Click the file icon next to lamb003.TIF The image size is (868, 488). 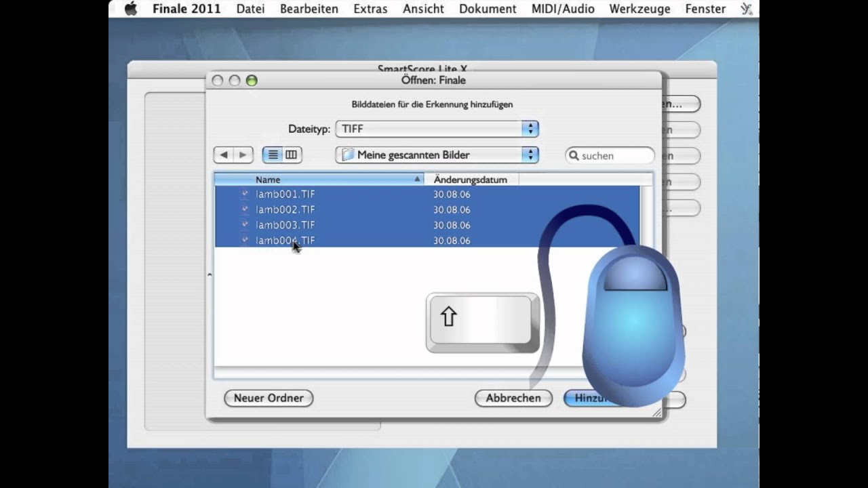click(245, 225)
